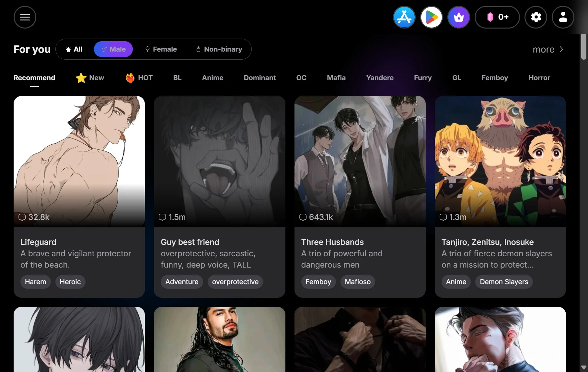Click the Scroll down arrow on scrollbar
This screenshot has width=588, height=372.
pos(583,367)
